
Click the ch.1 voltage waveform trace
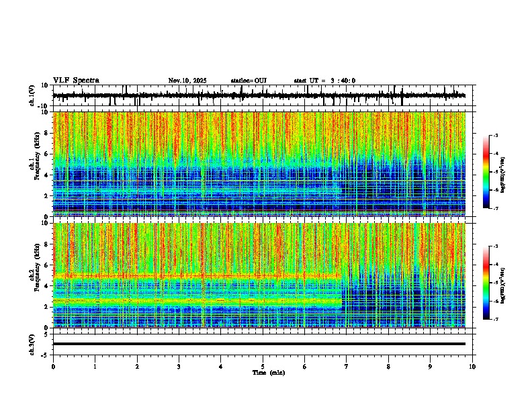click(x=259, y=95)
